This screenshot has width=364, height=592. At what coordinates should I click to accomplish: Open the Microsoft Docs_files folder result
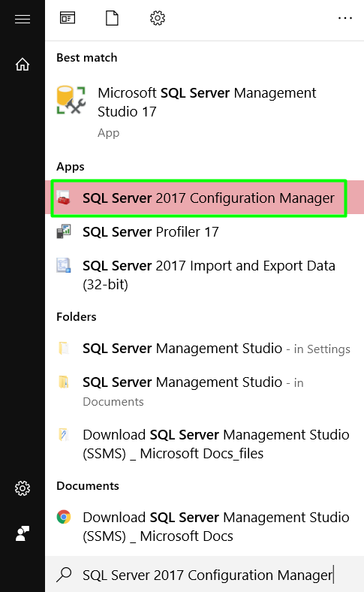(x=204, y=443)
